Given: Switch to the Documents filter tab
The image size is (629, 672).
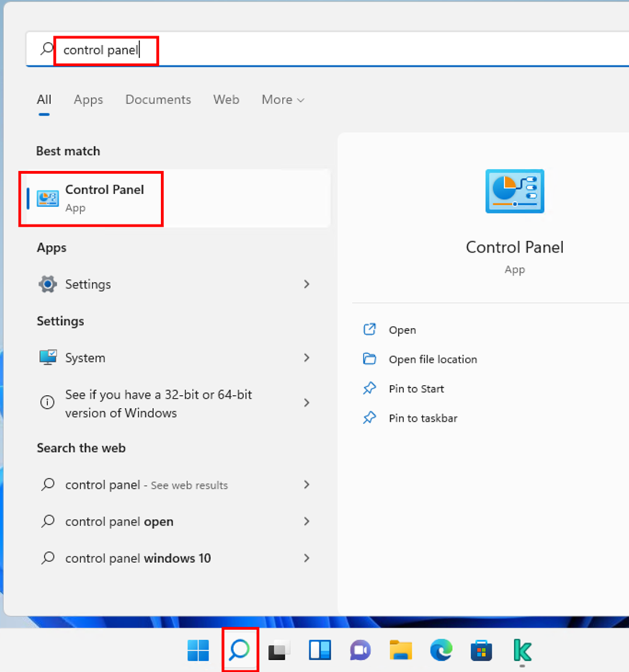Looking at the screenshot, I should [158, 99].
